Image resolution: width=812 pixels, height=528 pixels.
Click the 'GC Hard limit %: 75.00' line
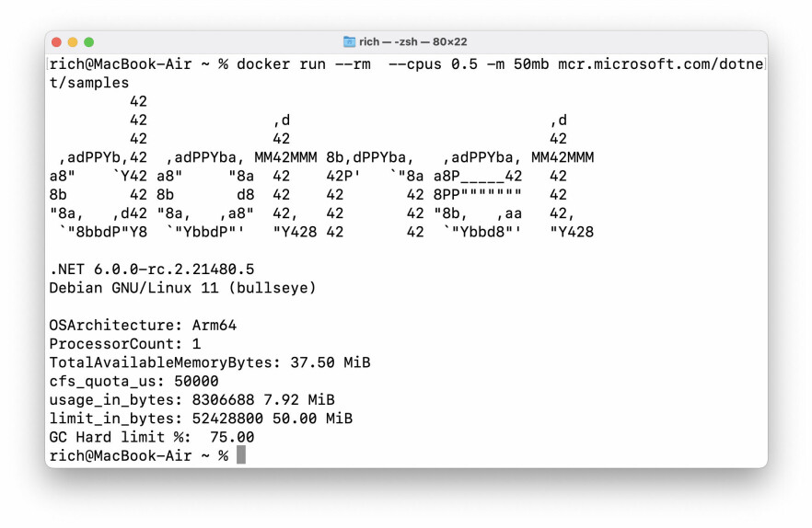[x=152, y=437]
